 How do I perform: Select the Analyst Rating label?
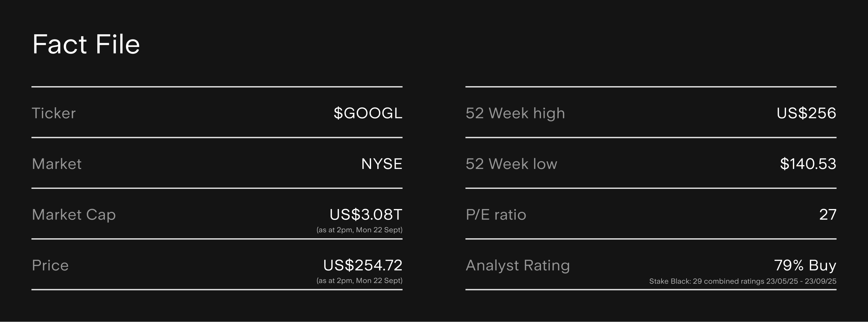(x=517, y=265)
